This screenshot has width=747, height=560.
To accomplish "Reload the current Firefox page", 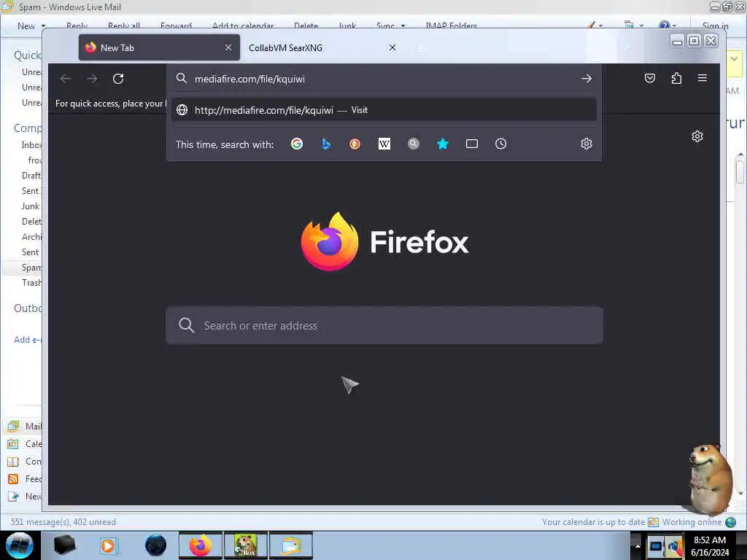I will pyautogui.click(x=118, y=79).
